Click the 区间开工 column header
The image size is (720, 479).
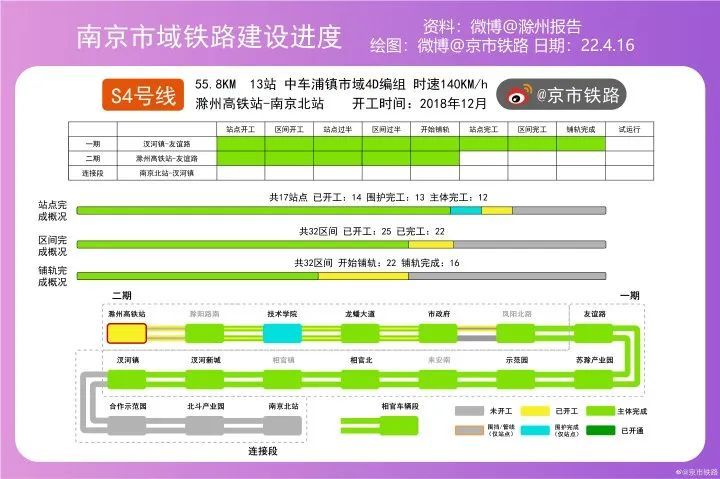[x=289, y=130]
